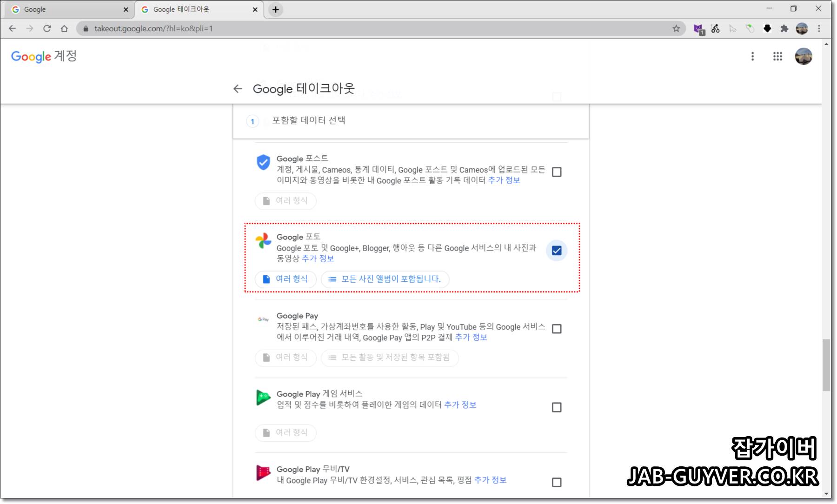This screenshot has width=837, height=504.
Task: Click 여러 형식 button under Google 포스트
Action: (286, 201)
